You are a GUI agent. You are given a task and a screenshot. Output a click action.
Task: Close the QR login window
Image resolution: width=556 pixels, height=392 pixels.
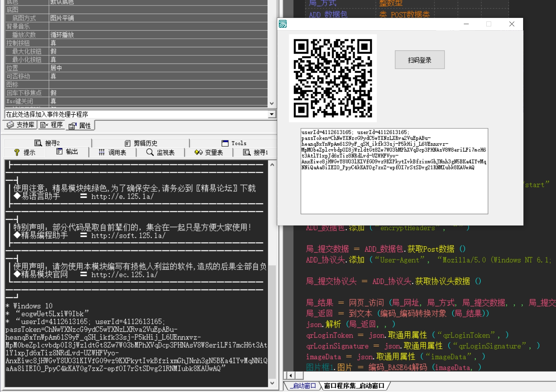coord(512,24)
